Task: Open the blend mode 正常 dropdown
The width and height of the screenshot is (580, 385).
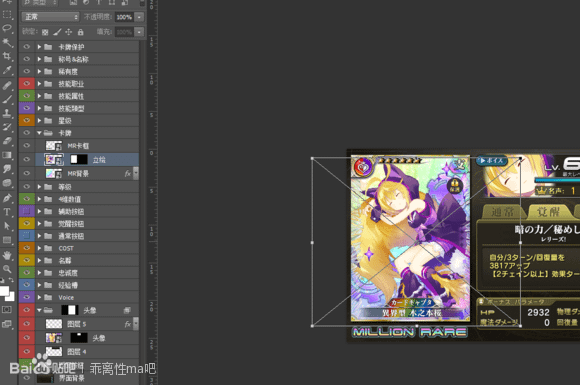Action: [x=50, y=17]
